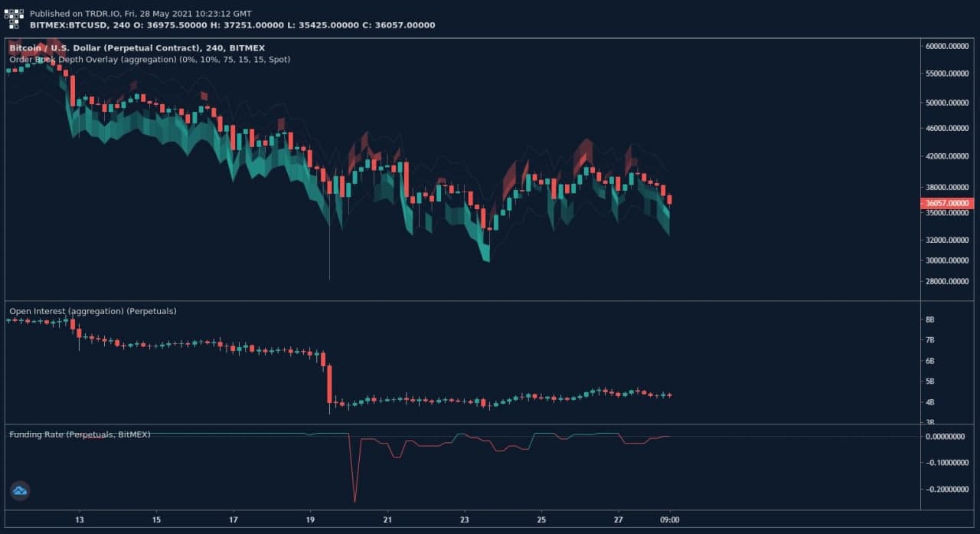
Task: Click the 09:00 time axis label
Action: pyautogui.click(x=671, y=519)
